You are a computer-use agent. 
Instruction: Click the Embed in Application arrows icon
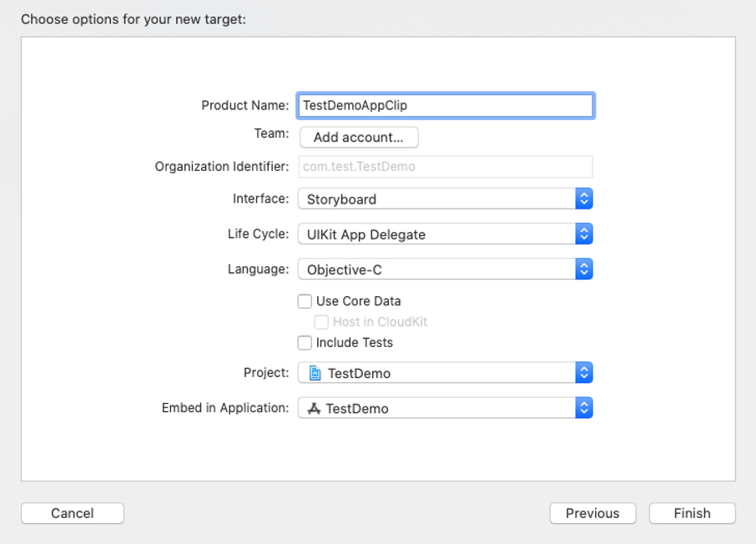click(584, 408)
